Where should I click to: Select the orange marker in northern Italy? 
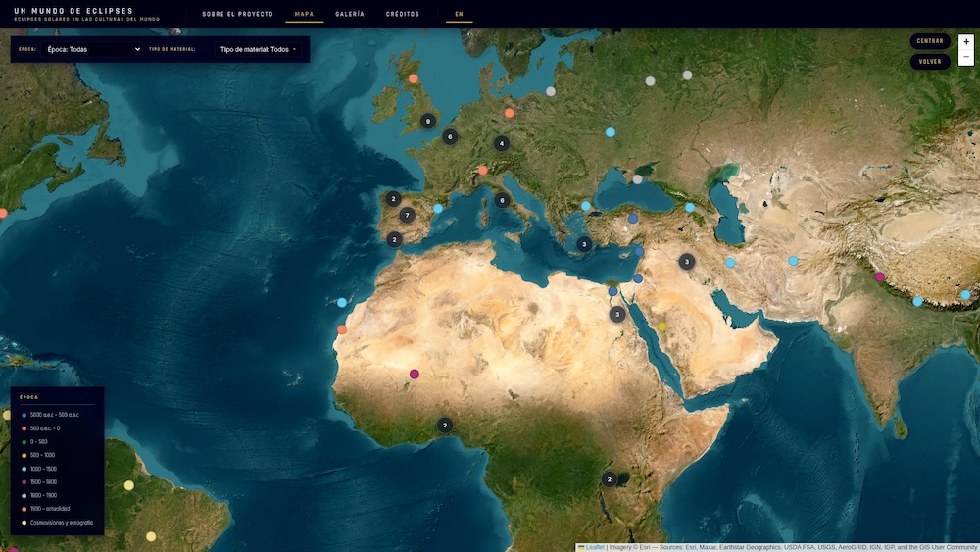click(x=482, y=170)
